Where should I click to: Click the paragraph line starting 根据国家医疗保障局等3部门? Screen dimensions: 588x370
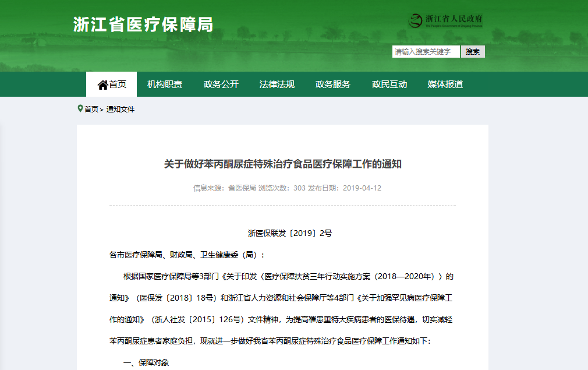[288, 277]
